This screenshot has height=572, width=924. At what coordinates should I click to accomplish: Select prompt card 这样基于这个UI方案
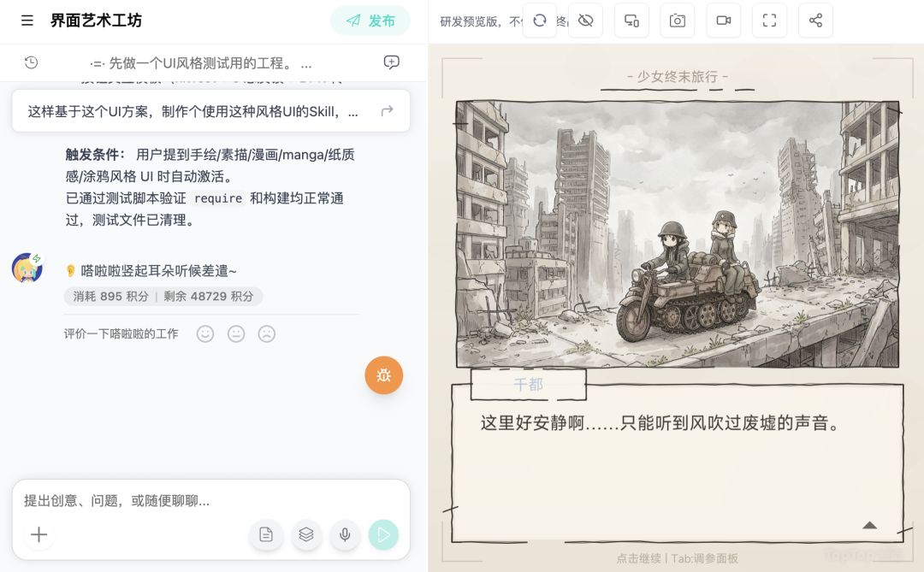coord(211,111)
